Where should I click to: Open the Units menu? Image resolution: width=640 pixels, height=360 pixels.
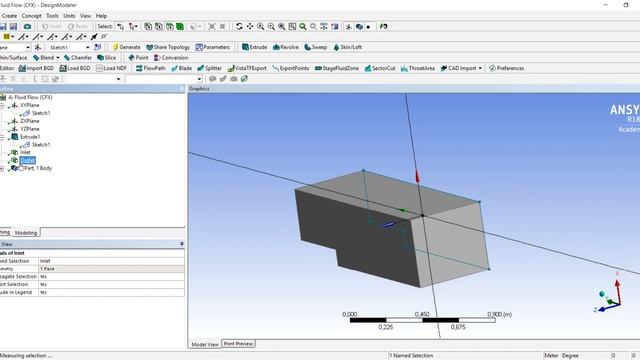click(69, 16)
